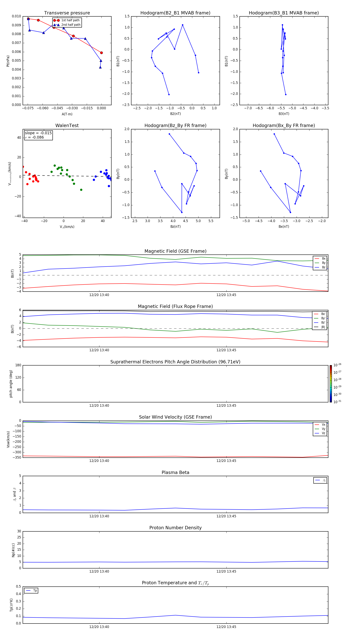Viewport: 351px width, 644px height.
Task: Click '12/20 13:45' tick under Proton Temperature plot
Action: click(x=226, y=627)
